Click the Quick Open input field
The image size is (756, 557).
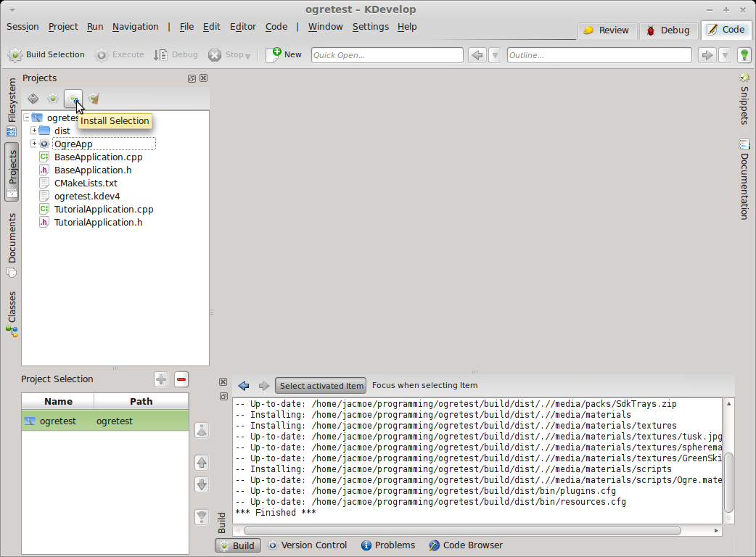point(387,55)
